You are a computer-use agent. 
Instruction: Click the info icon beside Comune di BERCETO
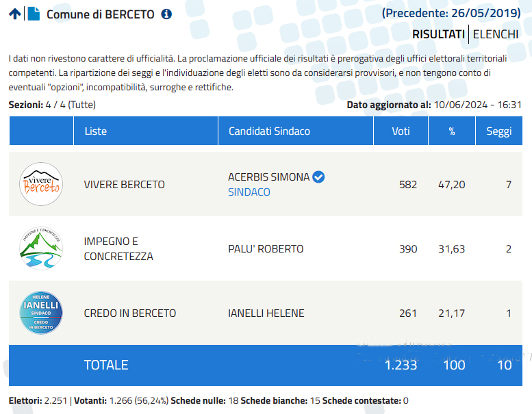166,14
